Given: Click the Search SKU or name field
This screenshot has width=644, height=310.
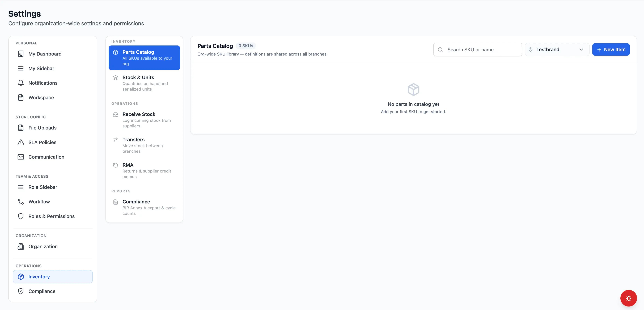Looking at the screenshot, I should coord(477,49).
